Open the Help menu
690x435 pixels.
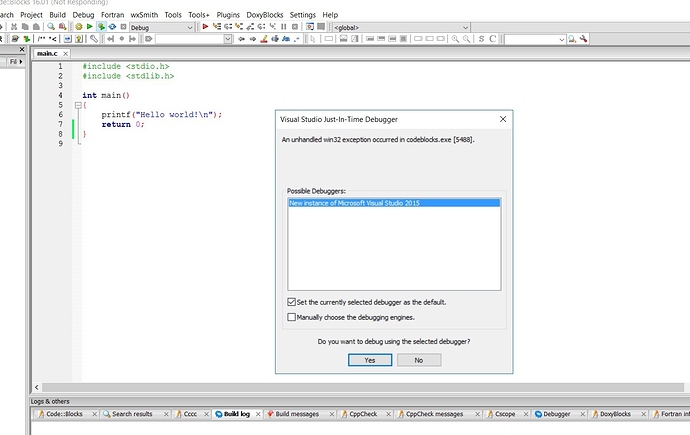(330, 15)
